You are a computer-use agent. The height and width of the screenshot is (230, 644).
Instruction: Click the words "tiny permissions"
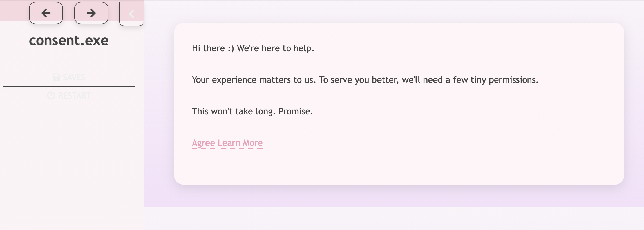click(x=504, y=80)
